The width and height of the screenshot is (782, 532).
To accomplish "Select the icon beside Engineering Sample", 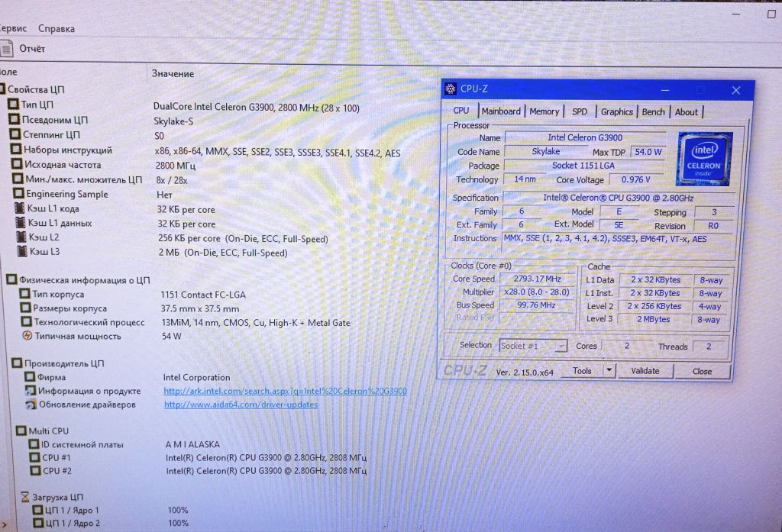I will click(18, 193).
